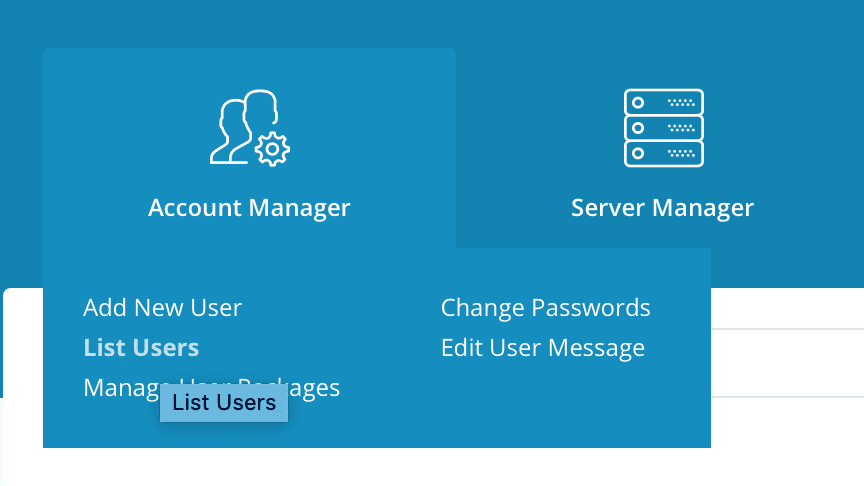Click the bottom server unit in rack icon
Image resolution: width=864 pixels, height=486 pixels.
tap(663, 153)
